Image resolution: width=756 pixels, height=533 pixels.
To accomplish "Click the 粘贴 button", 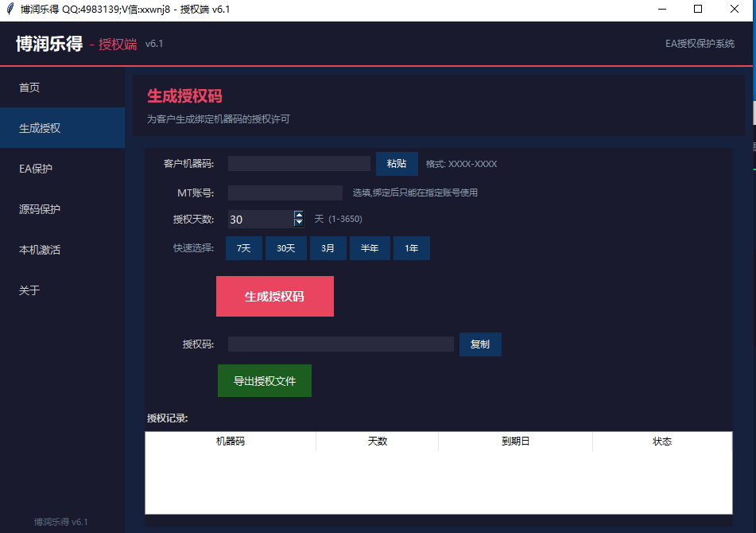I will click(397, 164).
